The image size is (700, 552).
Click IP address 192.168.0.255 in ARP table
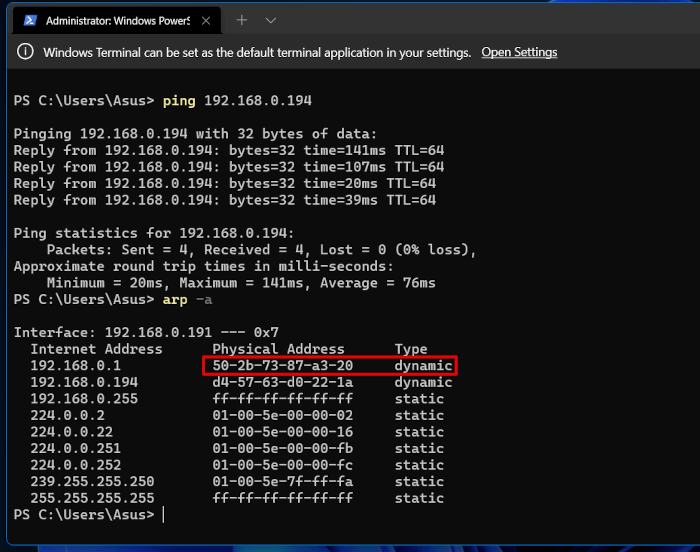(x=84, y=398)
